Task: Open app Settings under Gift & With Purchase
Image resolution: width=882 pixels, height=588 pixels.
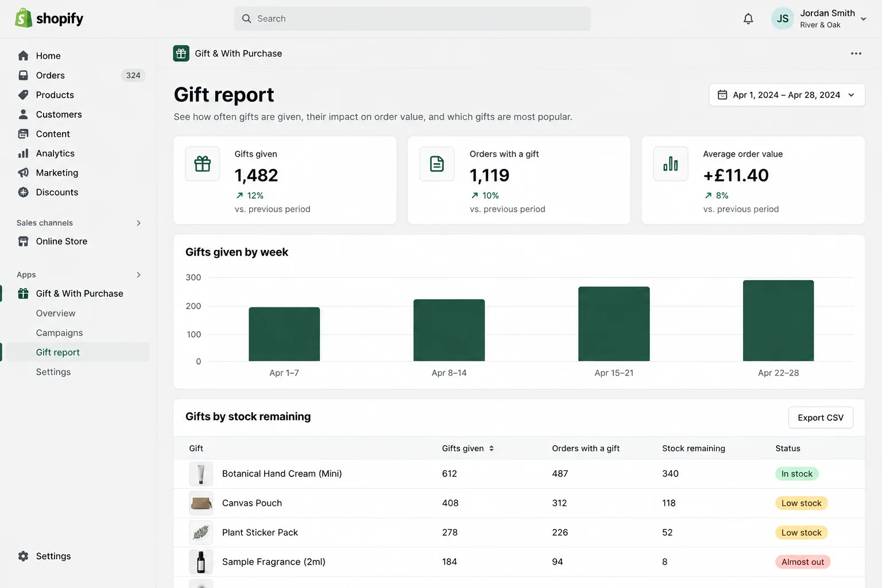Action: pos(53,372)
